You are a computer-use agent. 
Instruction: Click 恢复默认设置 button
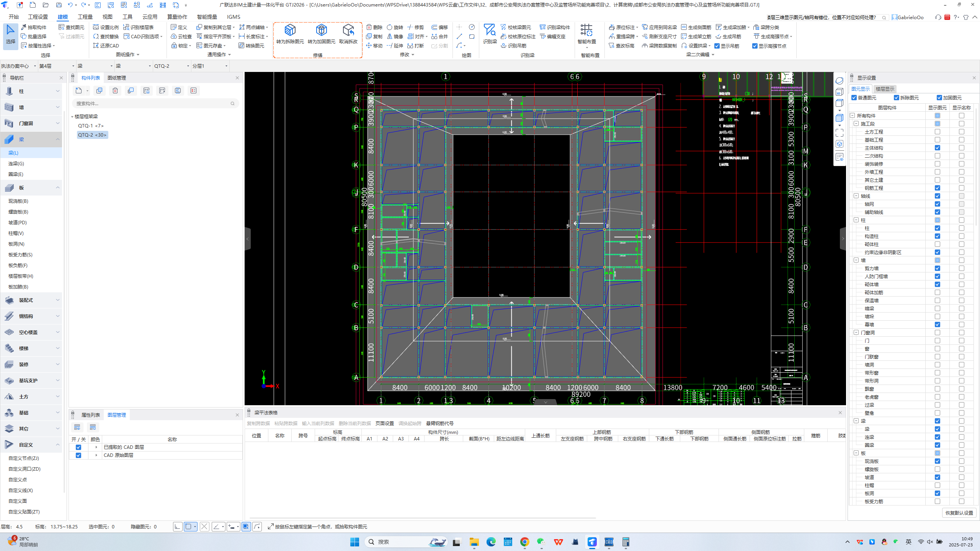pos(959,513)
